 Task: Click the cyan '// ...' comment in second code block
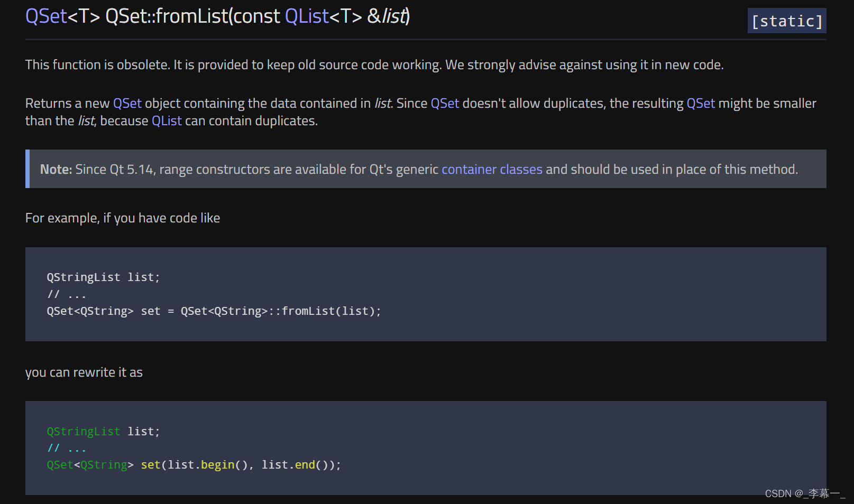66,449
